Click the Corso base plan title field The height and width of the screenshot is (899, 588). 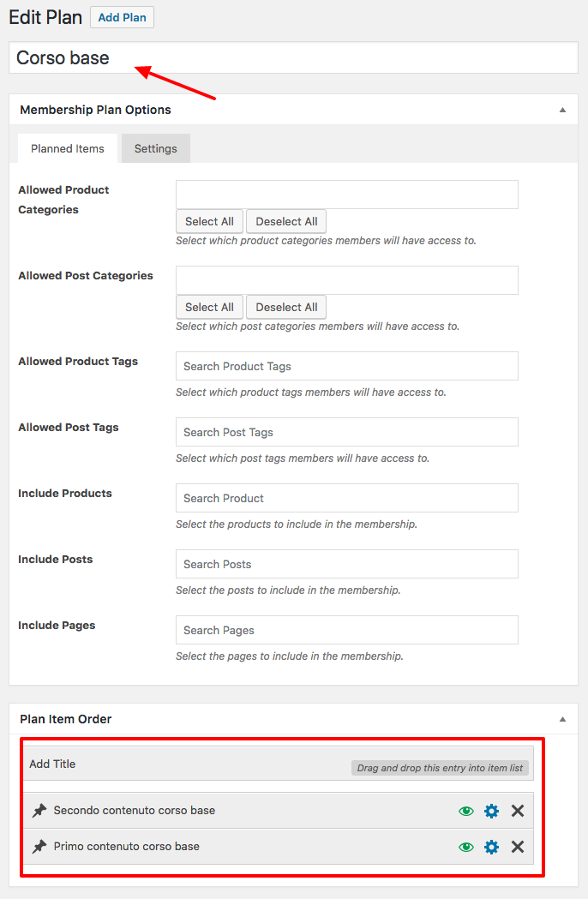294,58
